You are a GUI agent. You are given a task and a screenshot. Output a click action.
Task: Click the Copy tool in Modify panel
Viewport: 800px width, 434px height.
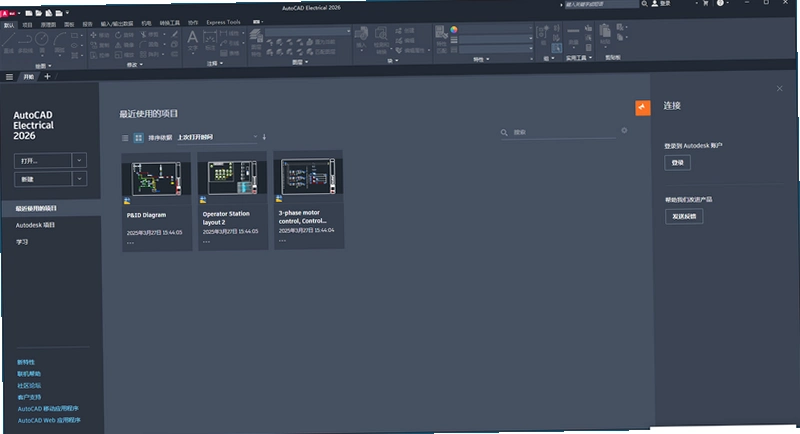click(99, 45)
